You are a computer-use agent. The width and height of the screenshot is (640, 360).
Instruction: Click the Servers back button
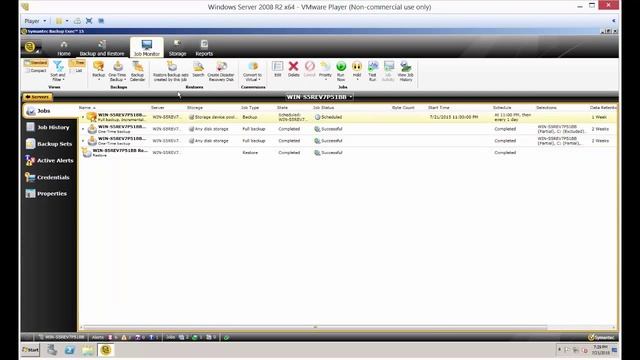[x=38, y=97]
